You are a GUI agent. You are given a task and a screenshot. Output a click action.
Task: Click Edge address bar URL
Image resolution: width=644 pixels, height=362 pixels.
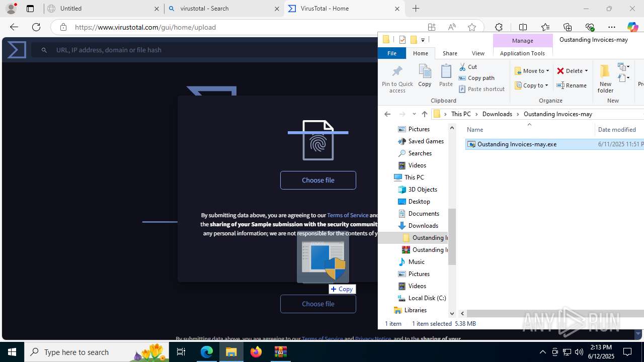tap(145, 27)
